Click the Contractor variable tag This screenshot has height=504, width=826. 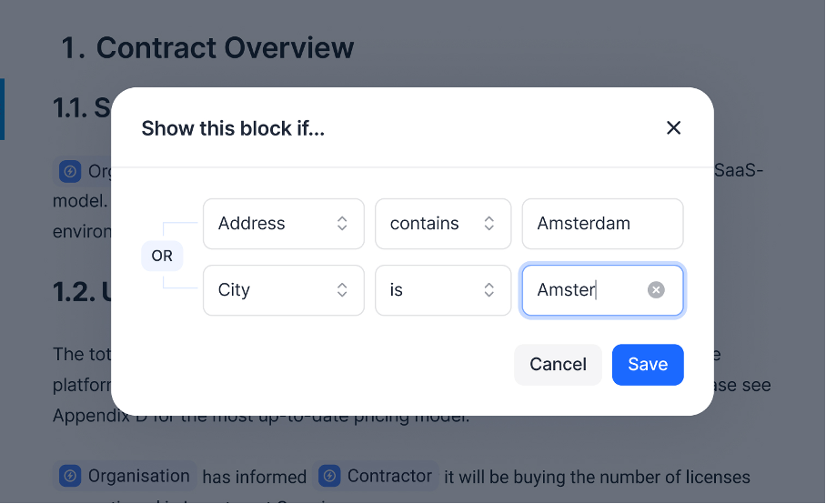pos(376,476)
